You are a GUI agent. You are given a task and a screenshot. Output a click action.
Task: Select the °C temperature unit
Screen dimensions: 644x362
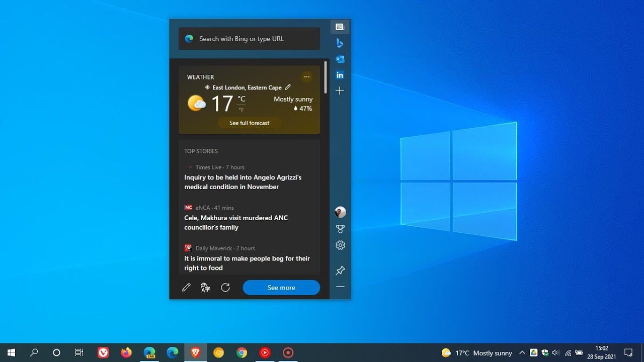click(242, 99)
